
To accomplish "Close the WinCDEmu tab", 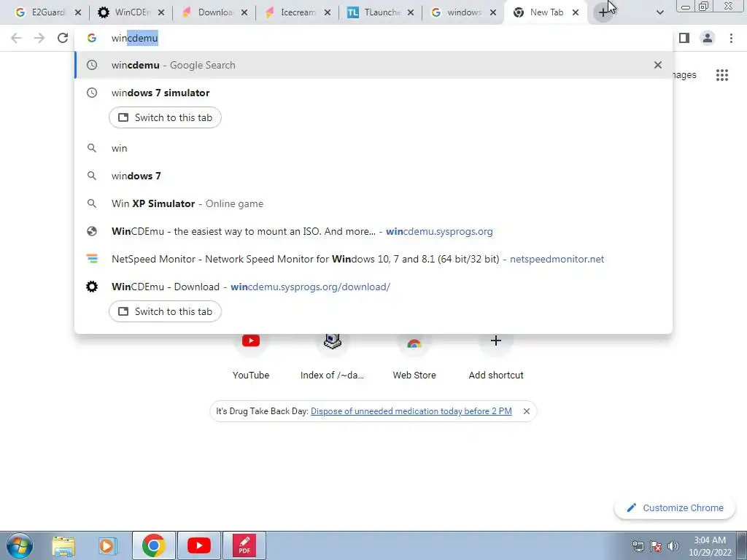I will click(161, 12).
